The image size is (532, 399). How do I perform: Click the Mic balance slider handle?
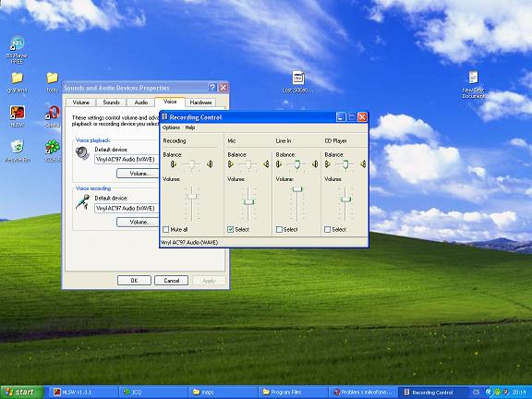(248, 164)
